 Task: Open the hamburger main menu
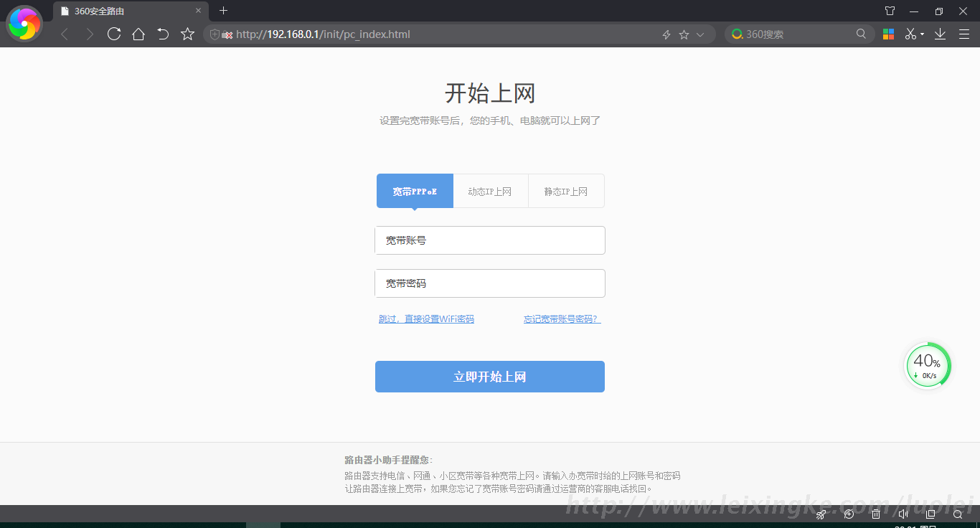(963, 34)
